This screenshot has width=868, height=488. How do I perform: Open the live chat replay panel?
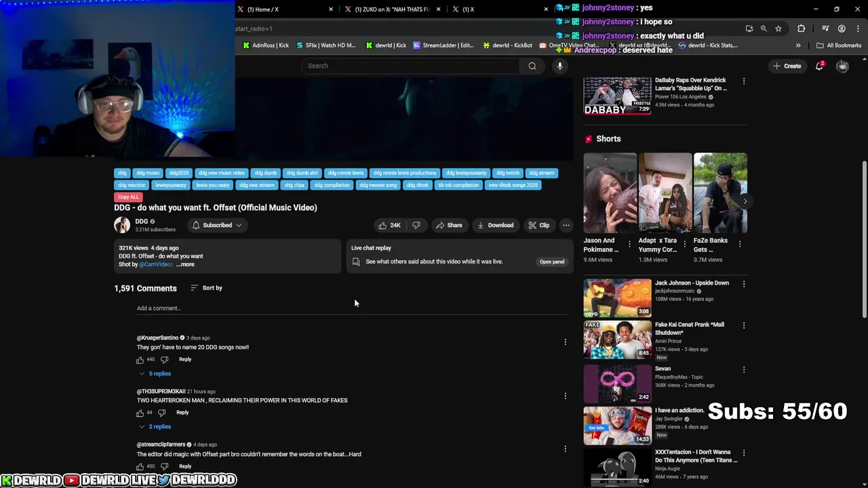[x=552, y=262]
